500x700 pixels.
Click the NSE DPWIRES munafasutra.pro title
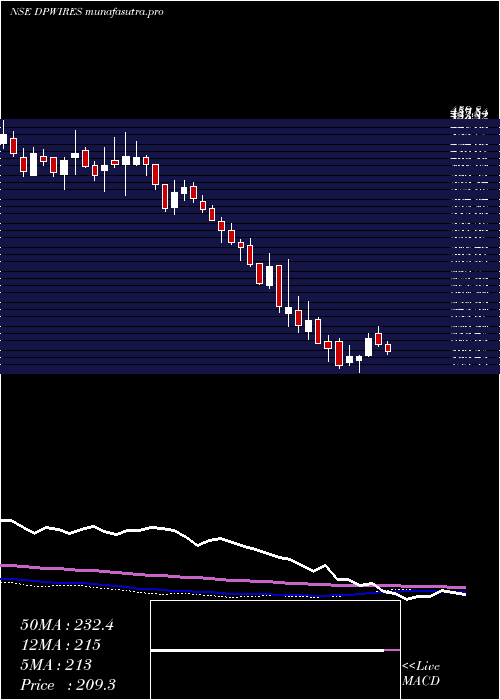click(86, 12)
